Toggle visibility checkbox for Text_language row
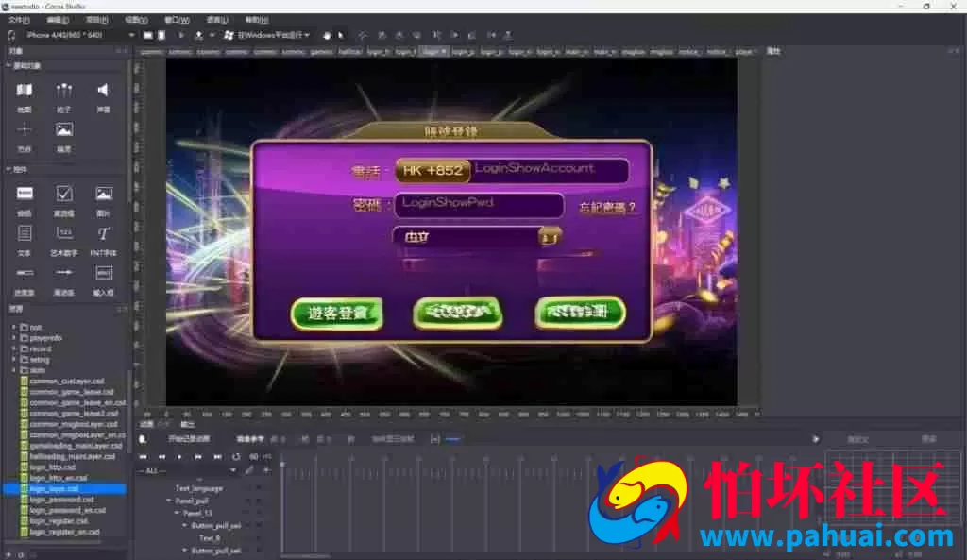 [x=248, y=488]
